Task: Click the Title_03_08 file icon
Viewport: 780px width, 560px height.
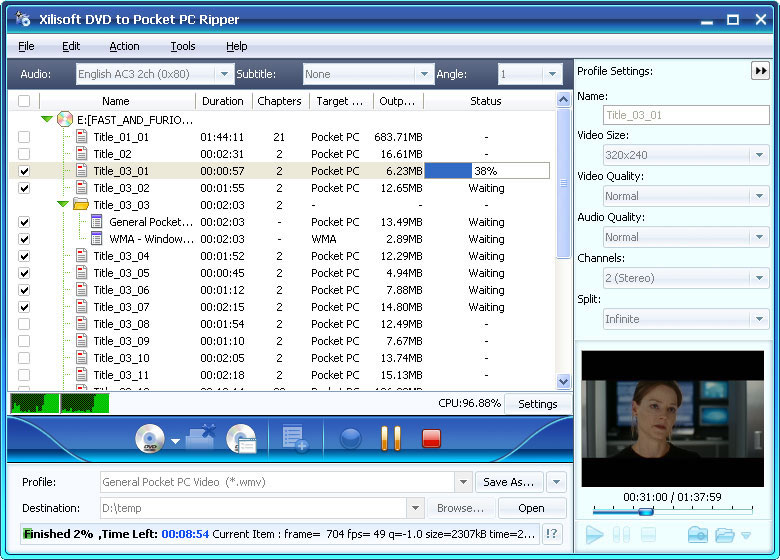Action: [x=82, y=324]
